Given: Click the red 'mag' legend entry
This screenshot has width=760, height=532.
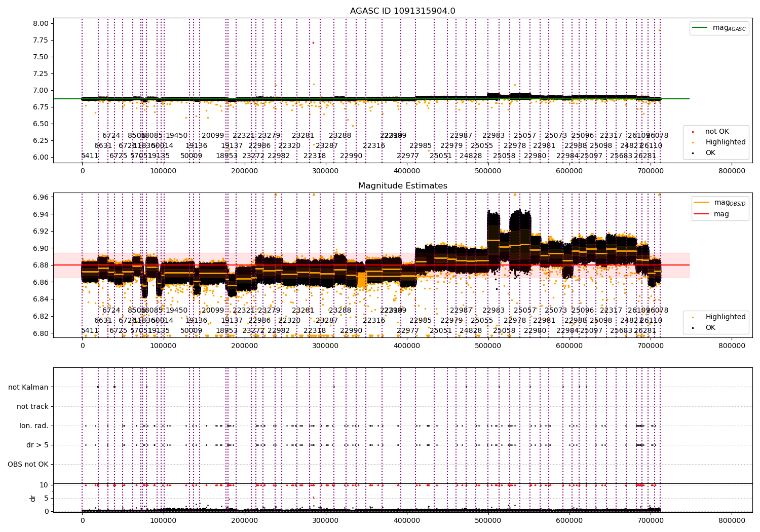Looking at the screenshot, I should pyautogui.click(x=712, y=214).
